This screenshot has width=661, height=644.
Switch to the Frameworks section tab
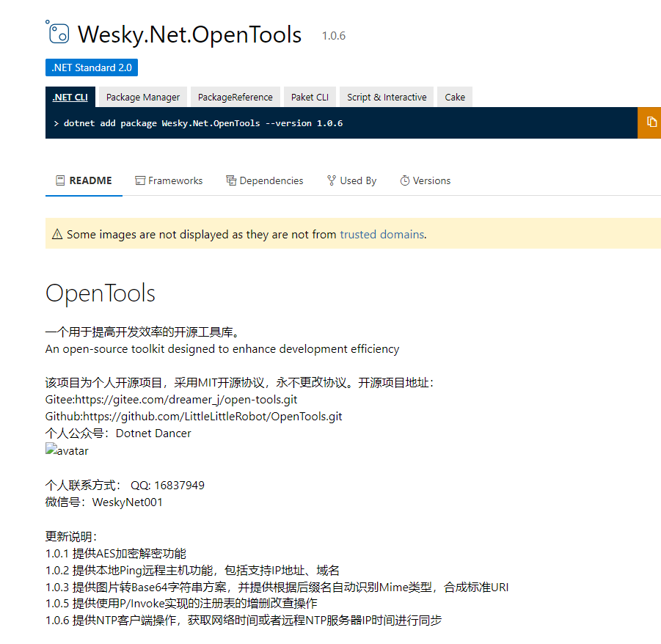169,181
